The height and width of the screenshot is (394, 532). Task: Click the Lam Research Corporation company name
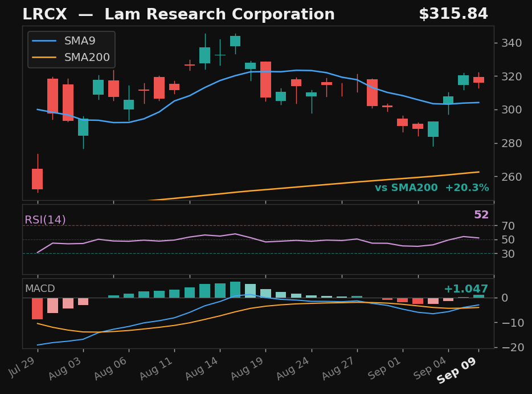219,14
